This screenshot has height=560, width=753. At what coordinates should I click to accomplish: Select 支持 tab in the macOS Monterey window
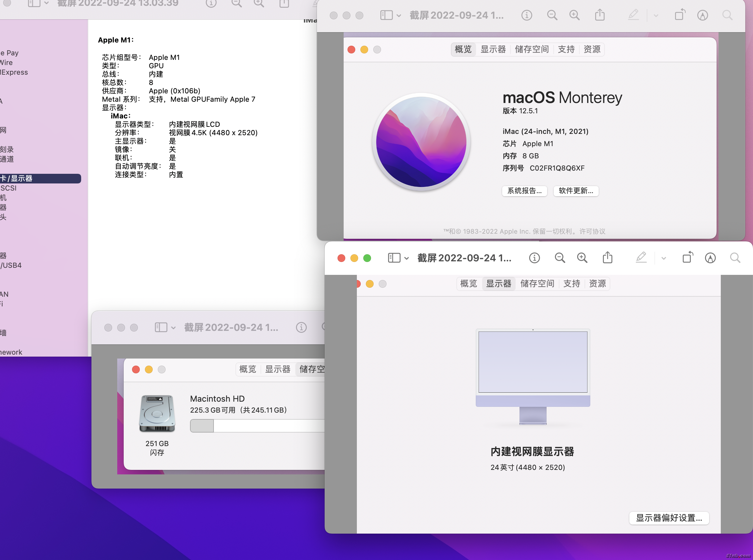click(x=566, y=50)
